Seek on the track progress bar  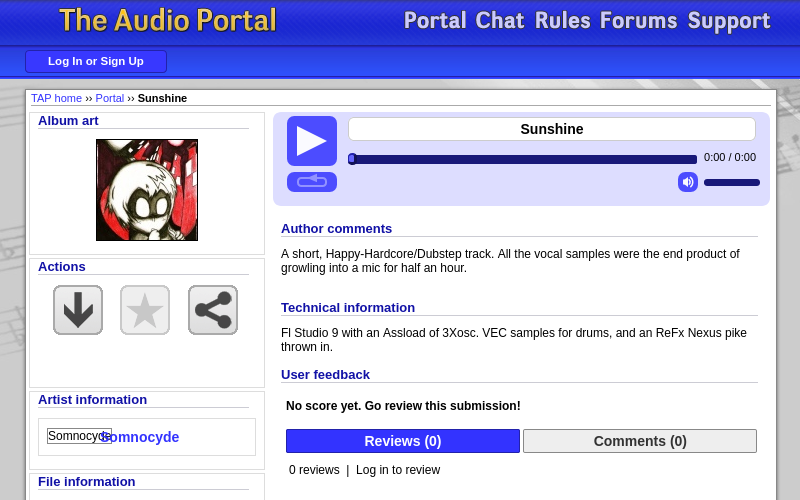(x=522, y=159)
